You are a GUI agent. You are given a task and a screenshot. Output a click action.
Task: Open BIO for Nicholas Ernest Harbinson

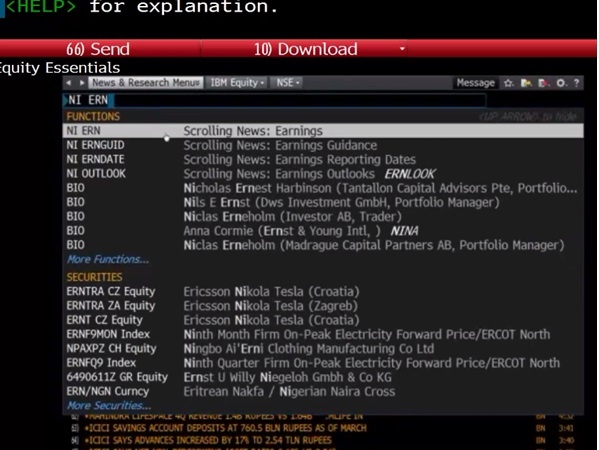point(323,188)
